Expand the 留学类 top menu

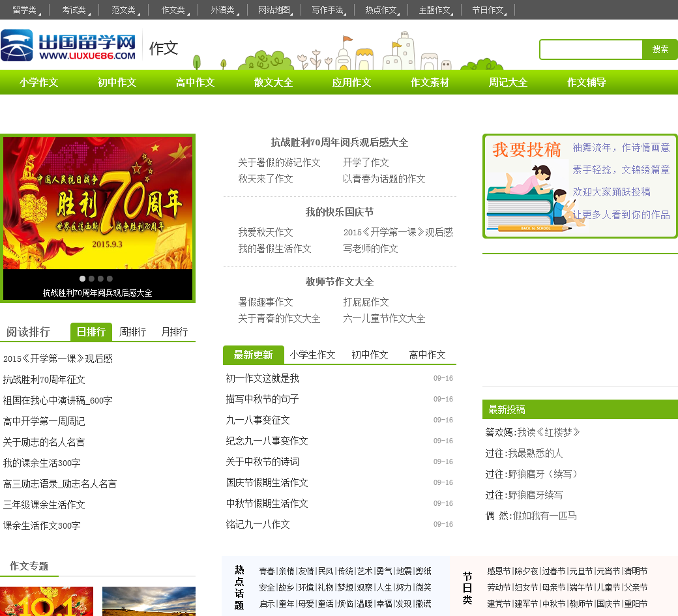[x=25, y=10]
